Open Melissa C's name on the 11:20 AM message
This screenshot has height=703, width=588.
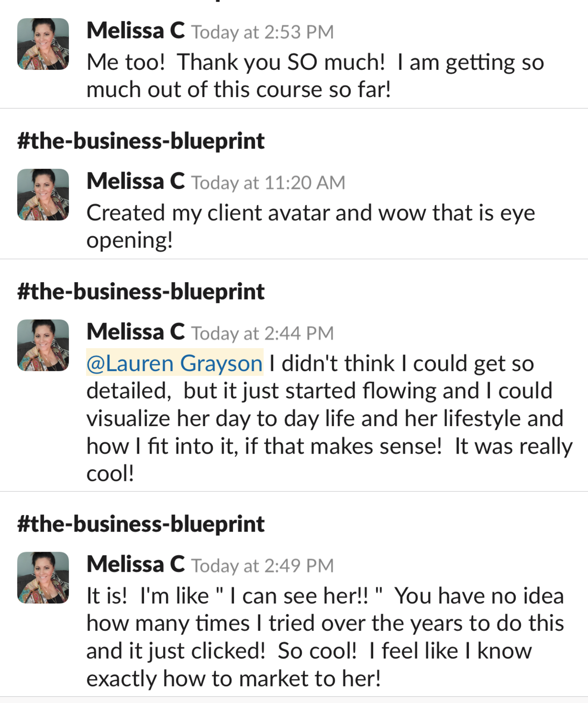(x=135, y=181)
